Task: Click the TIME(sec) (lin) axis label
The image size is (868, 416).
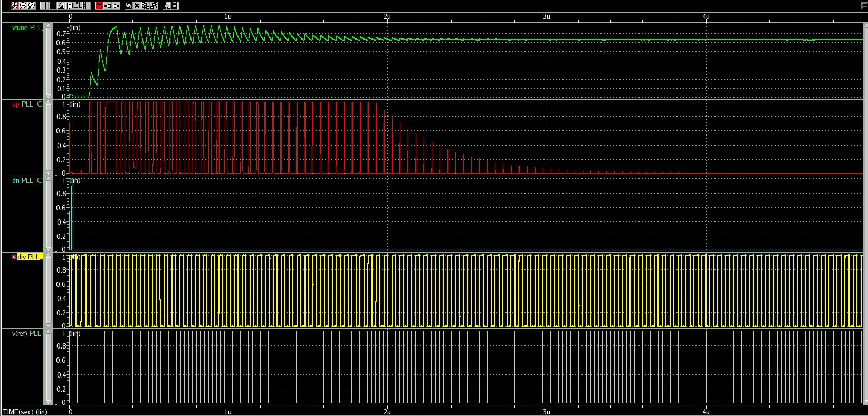Action: coord(25,412)
